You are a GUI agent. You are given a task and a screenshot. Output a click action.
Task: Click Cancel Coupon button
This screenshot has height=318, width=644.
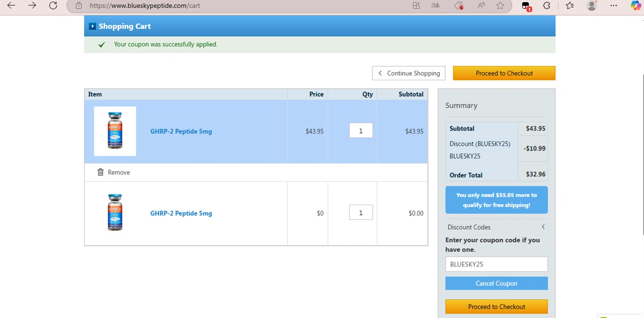(496, 283)
